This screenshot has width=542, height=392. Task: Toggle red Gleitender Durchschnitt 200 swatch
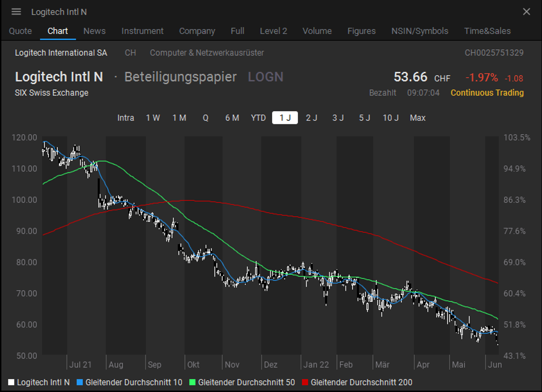click(305, 382)
